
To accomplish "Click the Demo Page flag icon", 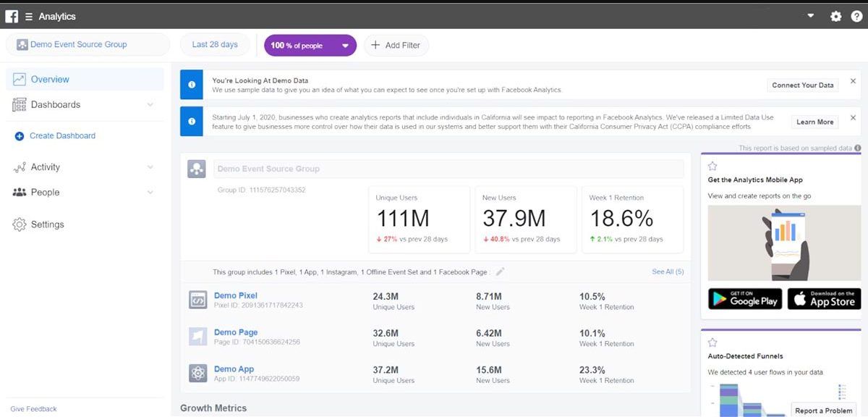I will [x=197, y=337].
